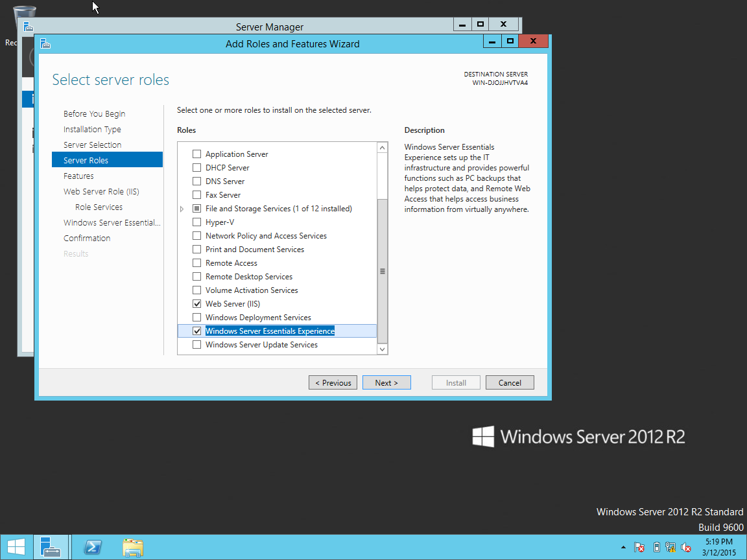Select the DNS Server label text
Screen dimensions: 747x560
[x=225, y=181]
